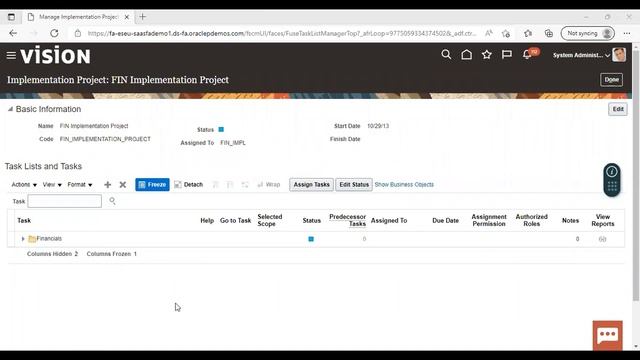
Task: Toggle Wrap in the toolbar
Action: 269,184
